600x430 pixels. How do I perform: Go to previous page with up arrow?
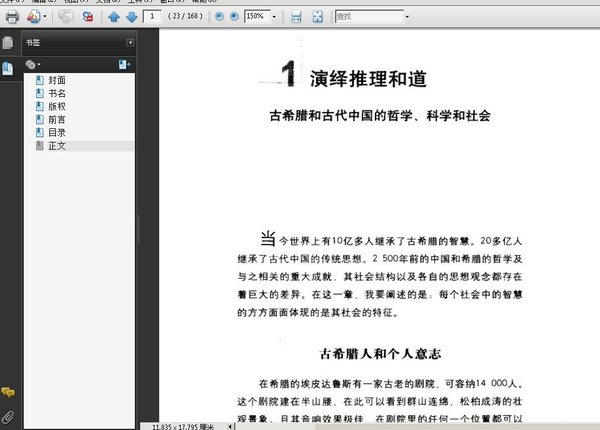tap(113, 17)
